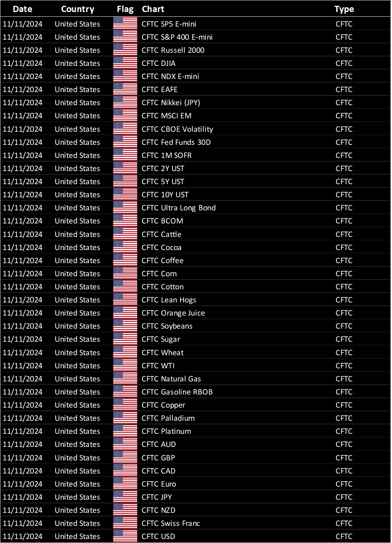
Task: Select the CFTC 5Y UST chart entry
Action: tap(163, 181)
